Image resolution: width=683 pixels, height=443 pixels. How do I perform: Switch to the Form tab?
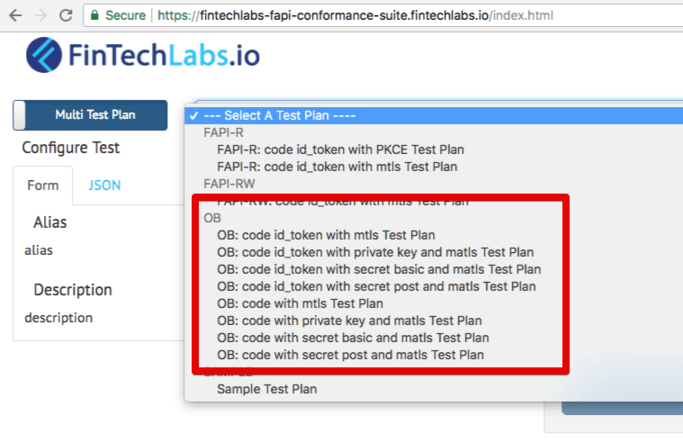pos(43,185)
